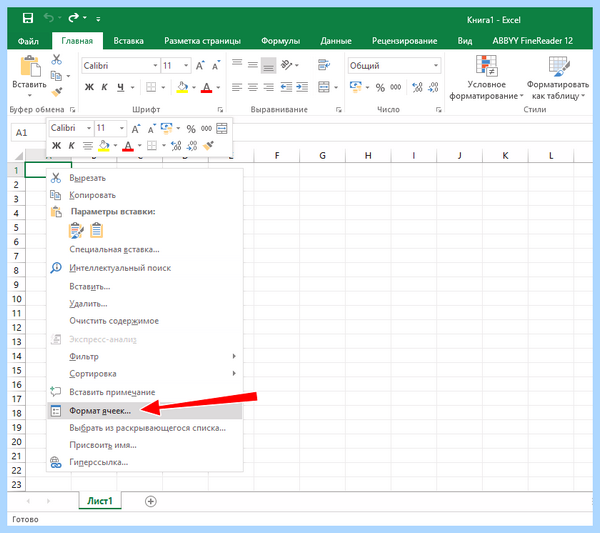Click the Вставить paste clipboard icon

(30, 66)
